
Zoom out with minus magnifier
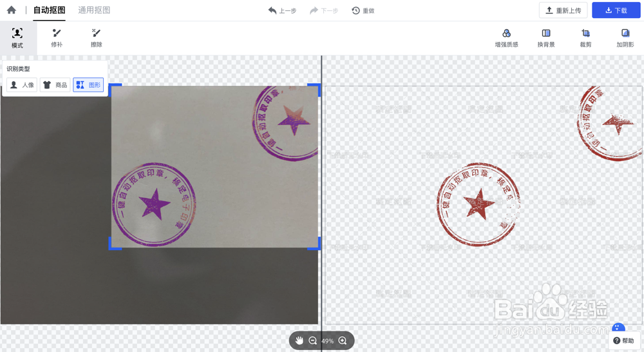click(x=312, y=340)
